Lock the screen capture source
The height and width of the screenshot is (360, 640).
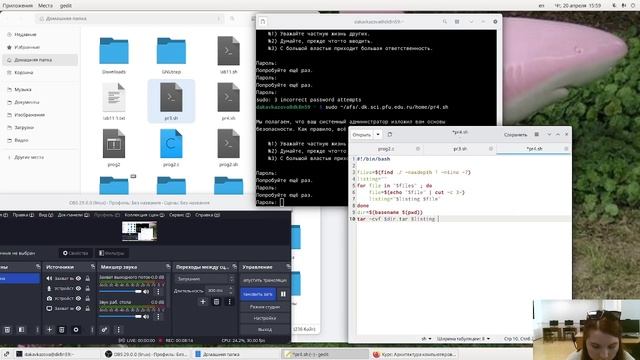(87, 309)
